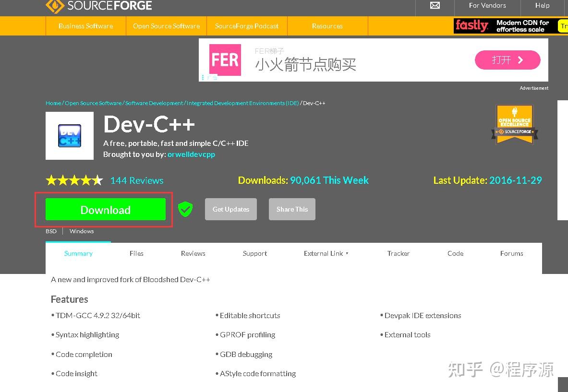Viewport: 568px width, 392px height.
Task: Click the SourceForge diamond logo
Action: pyautogui.click(x=54, y=7)
